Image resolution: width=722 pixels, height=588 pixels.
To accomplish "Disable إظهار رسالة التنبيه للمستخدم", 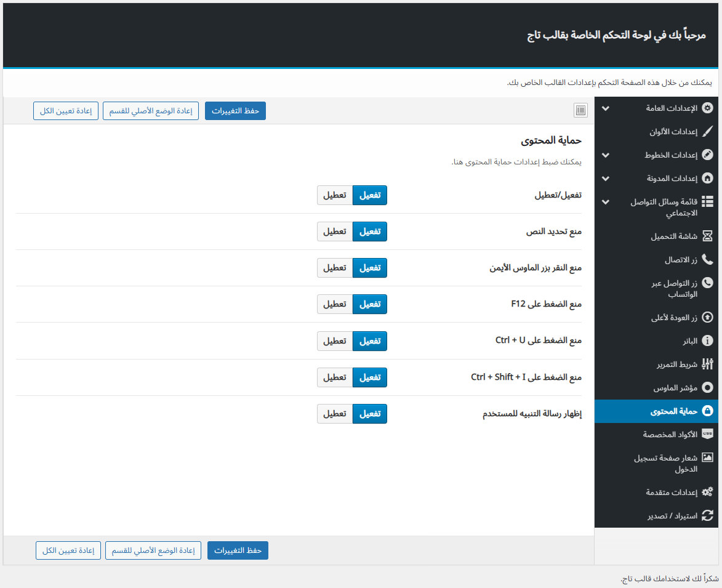I will pos(335,414).
